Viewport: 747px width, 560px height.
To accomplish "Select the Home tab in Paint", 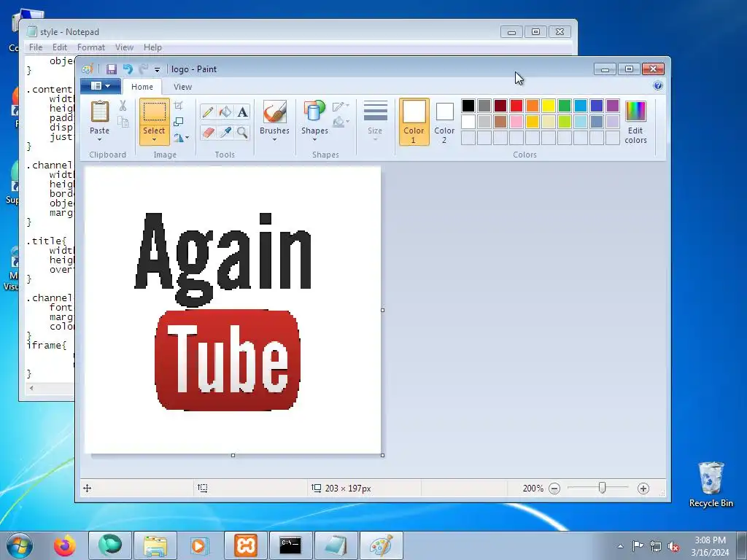I will tap(142, 87).
